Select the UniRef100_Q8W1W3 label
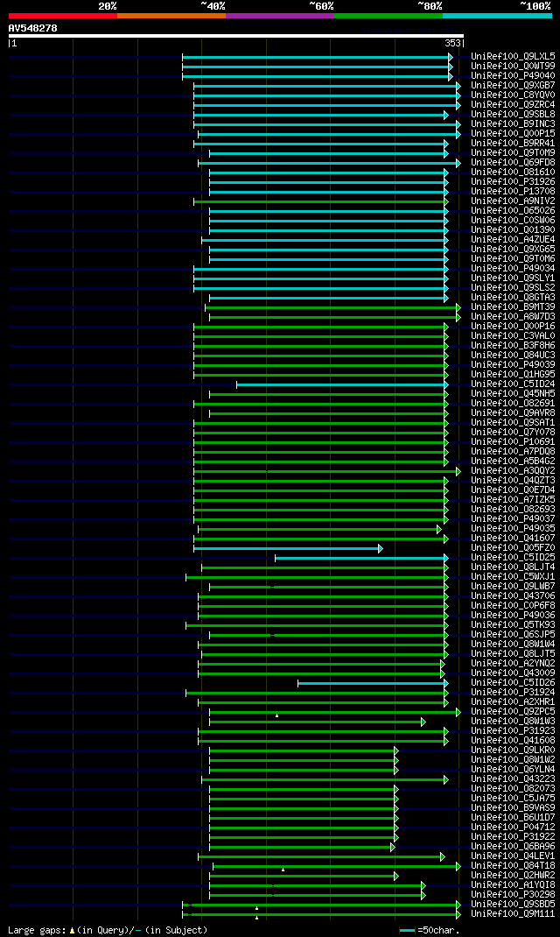This screenshot has width=560, height=937. tap(513, 721)
